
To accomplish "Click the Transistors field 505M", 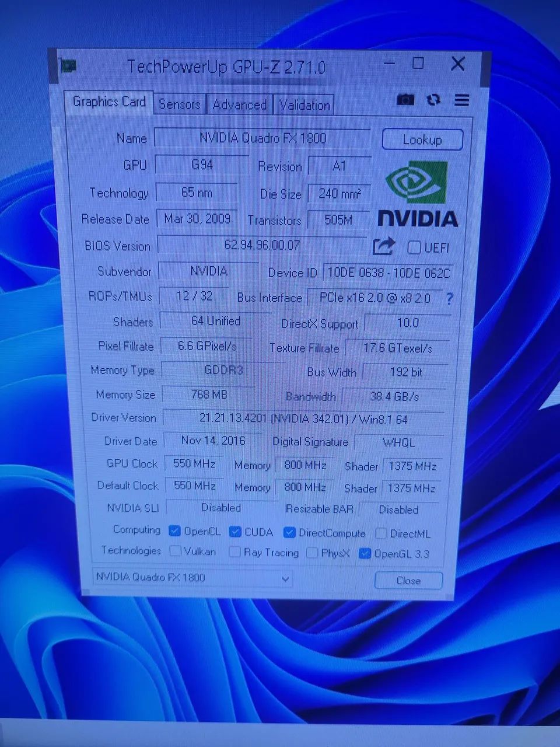I will coord(339,220).
